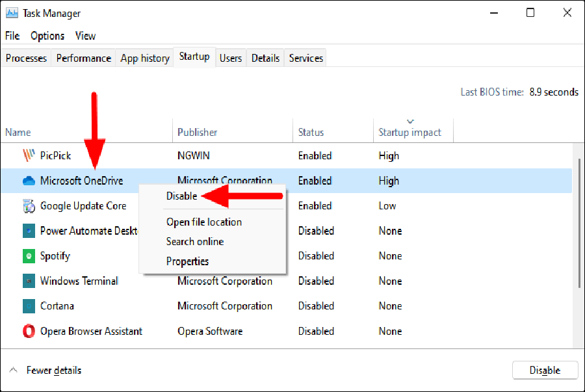This screenshot has width=585, height=392.
Task: Open the View menu
Action: coord(85,36)
